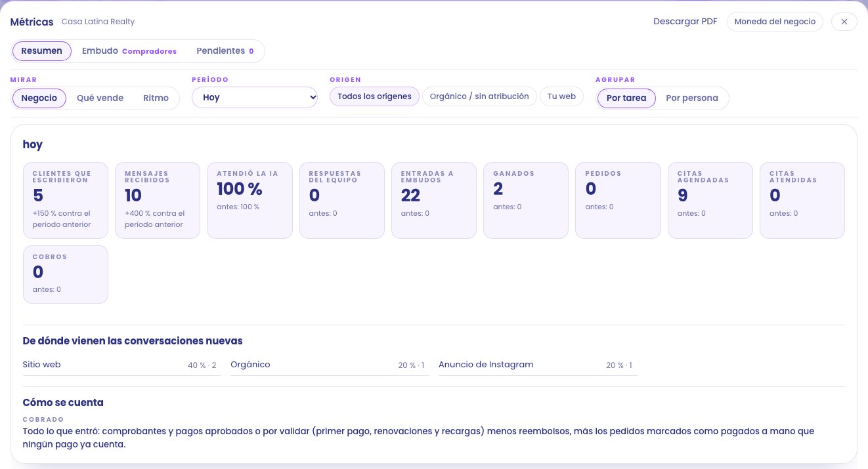Click the Pendientes count badge 0
The height and width of the screenshot is (469, 868).
(x=251, y=51)
